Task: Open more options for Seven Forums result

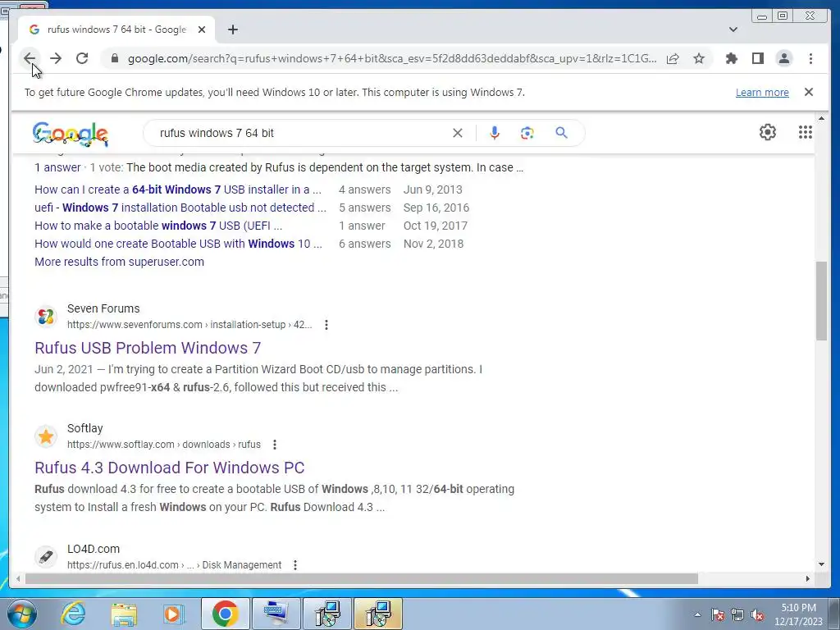Action: click(x=326, y=325)
